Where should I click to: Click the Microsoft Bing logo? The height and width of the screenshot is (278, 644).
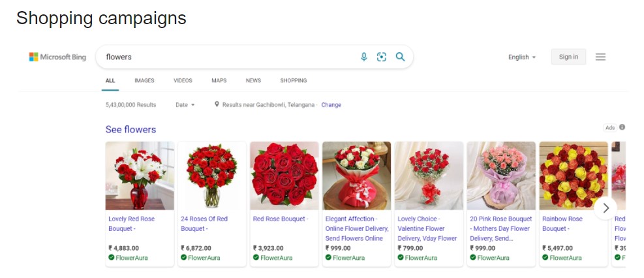(x=57, y=57)
